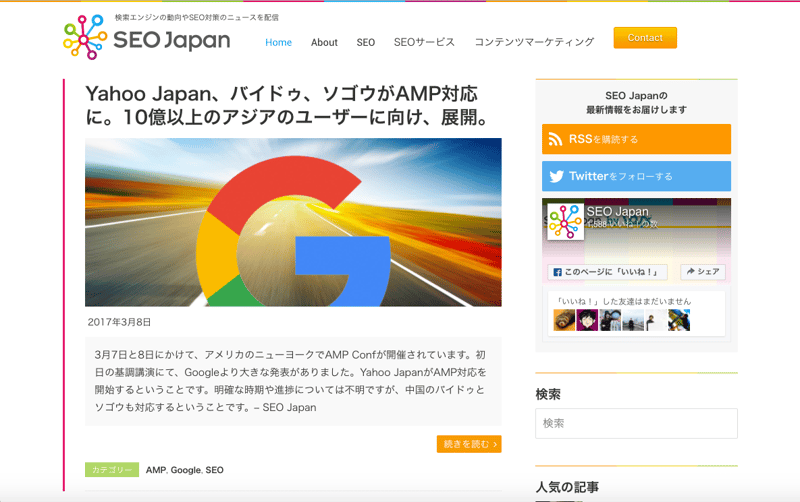800x502 pixels.
Task: Click the 続きを読む button
Action: [469, 444]
